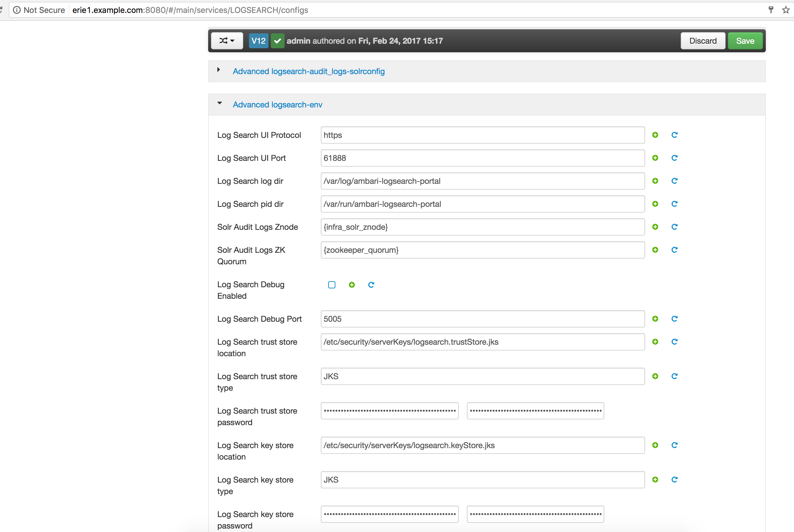Open the version compare dropdown

[x=227, y=41]
